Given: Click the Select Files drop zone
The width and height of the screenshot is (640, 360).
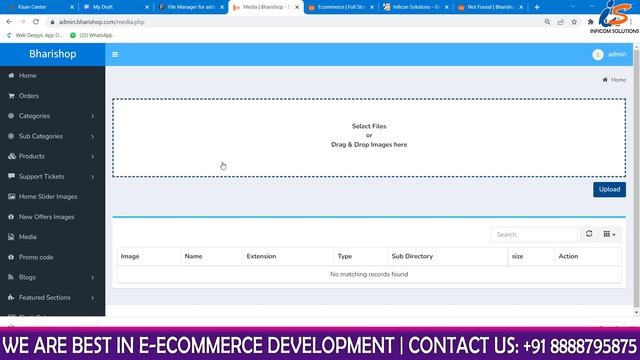Looking at the screenshot, I should (x=369, y=138).
